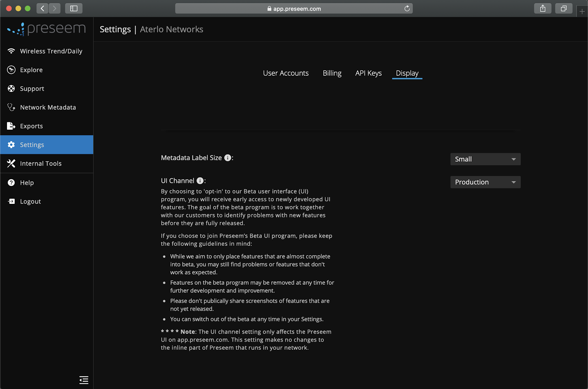Viewport: 588px width, 389px height.
Task: Click the bullet starting 'While we aim to only place'
Action: [250, 264]
